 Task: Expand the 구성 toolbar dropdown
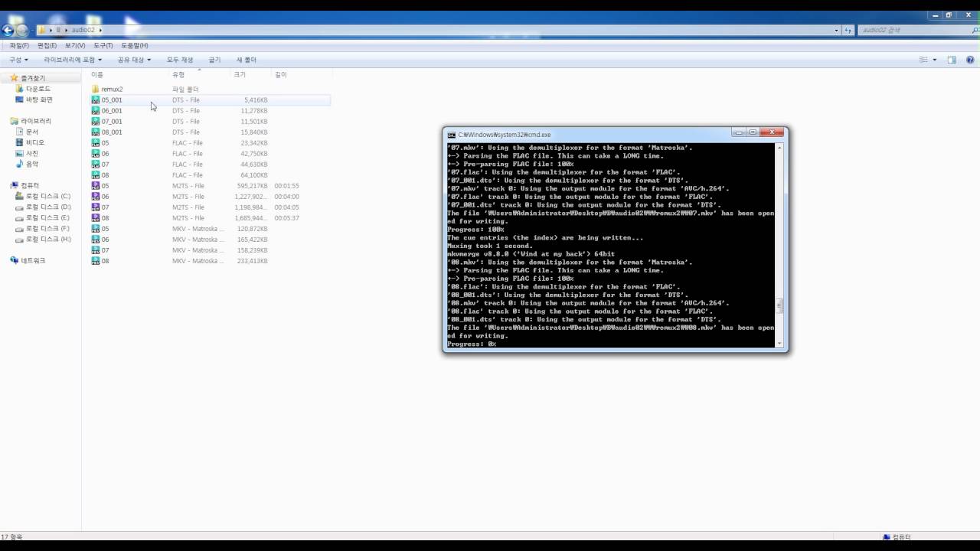click(18, 60)
